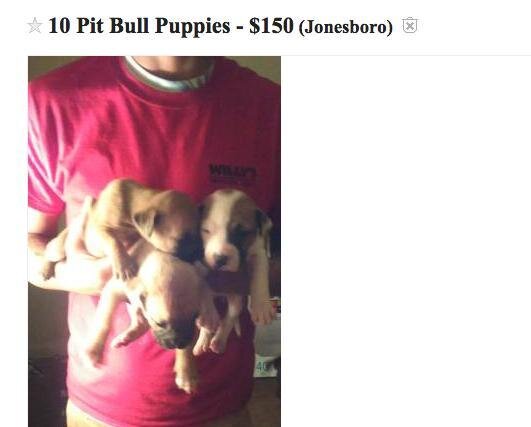This screenshot has width=531, height=427.
Task: Click the number '10' in the heading
Action: pos(59,25)
